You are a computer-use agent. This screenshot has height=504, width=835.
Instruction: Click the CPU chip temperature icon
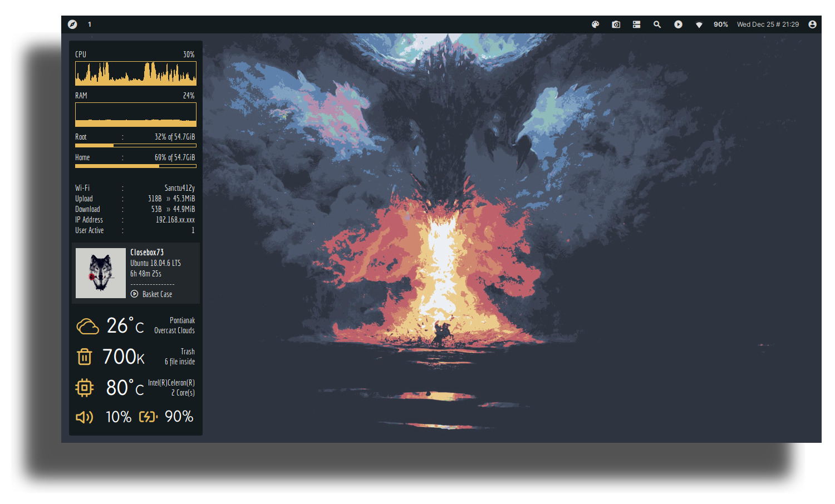pos(85,388)
